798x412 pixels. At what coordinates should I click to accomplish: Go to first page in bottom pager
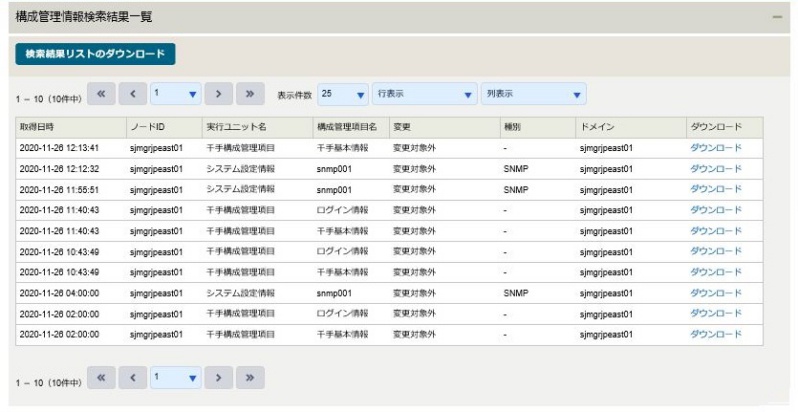click(101, 377)
